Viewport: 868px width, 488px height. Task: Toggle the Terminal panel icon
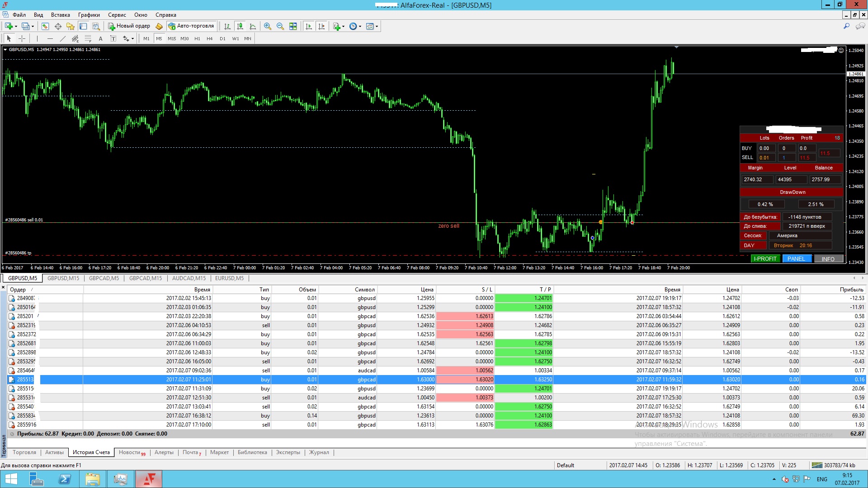pyautogui.click(x=83, y=26)
